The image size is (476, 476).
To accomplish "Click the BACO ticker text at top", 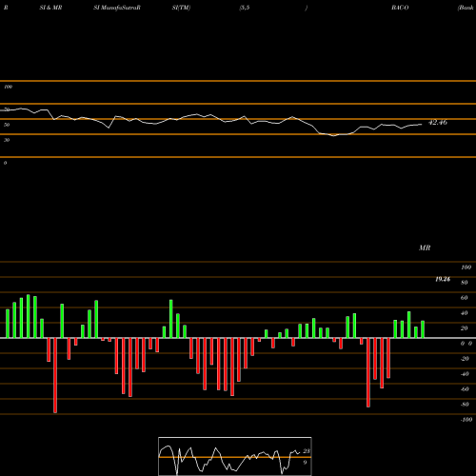I will point(400,8).
